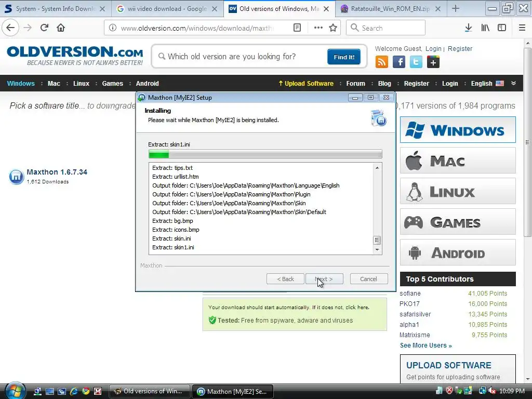Viewport: 532px width, 399px height.
Task: Focus the Firefox Search box
Action: (x=386, y=28)
